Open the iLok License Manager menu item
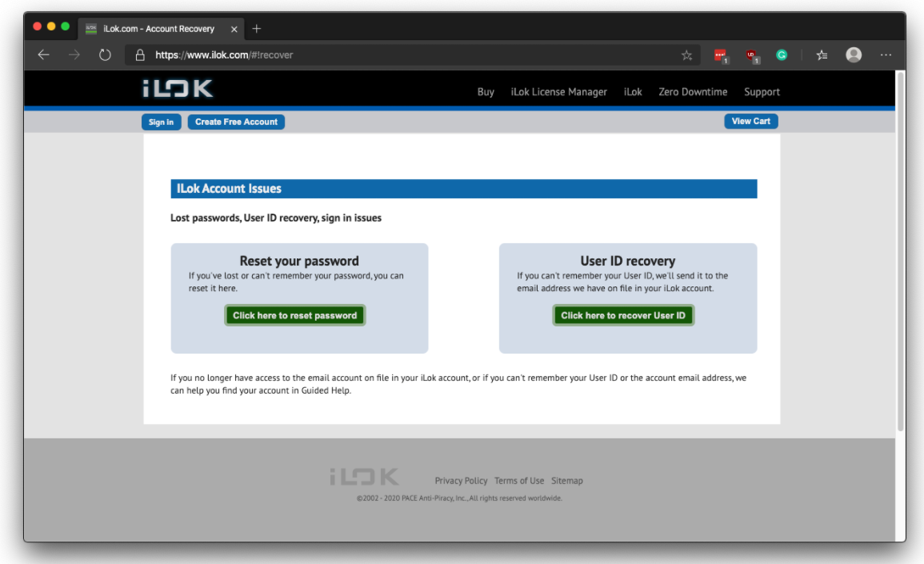924x564 pixels. tap(558, 92)
